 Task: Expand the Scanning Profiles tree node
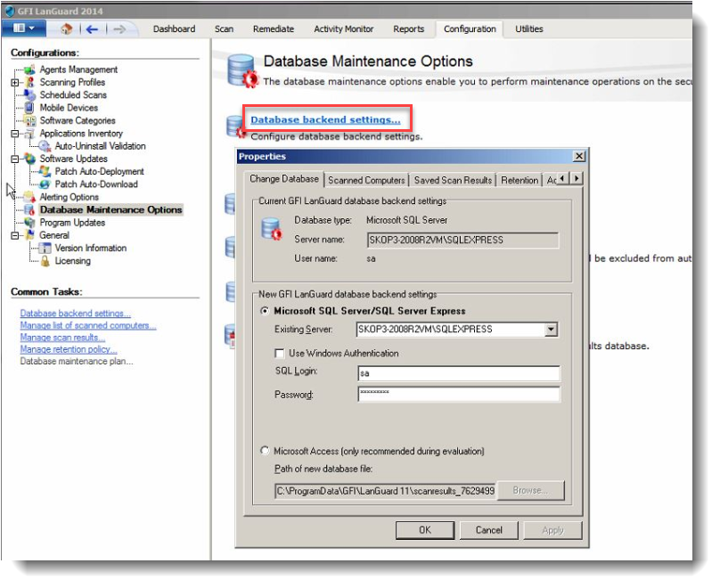[x=15, y=82]
